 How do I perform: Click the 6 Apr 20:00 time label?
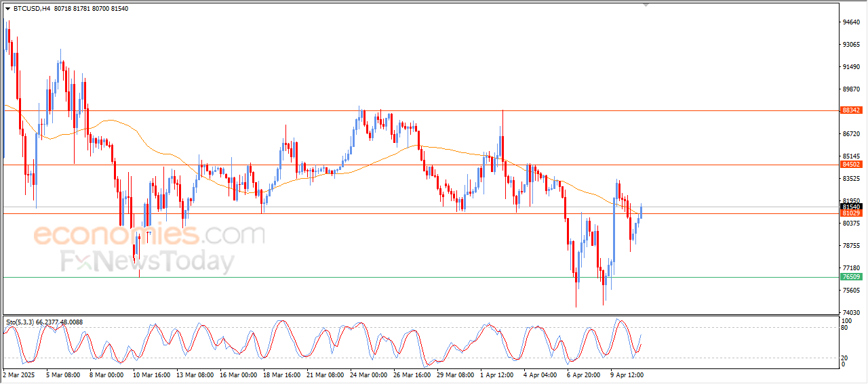[x=584, y=375]
